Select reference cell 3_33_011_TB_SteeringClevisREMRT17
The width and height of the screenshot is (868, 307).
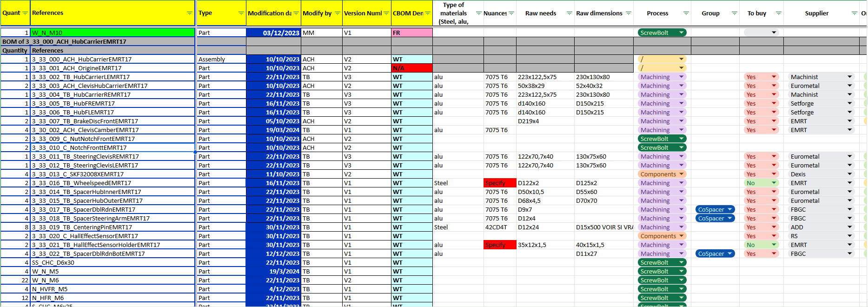click(x=113, y=156)
